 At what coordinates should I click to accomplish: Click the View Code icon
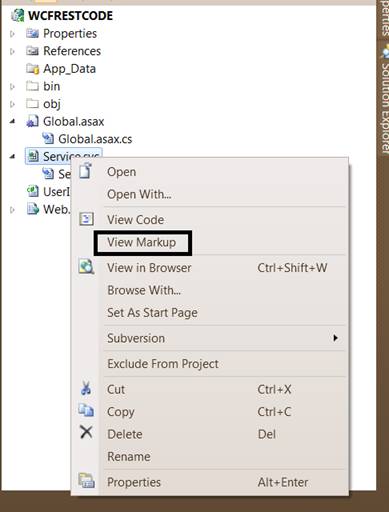(x=86, y=219)
